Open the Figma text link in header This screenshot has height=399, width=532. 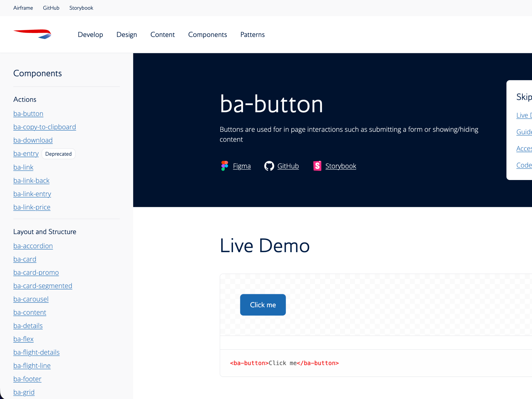click(242, 166)
